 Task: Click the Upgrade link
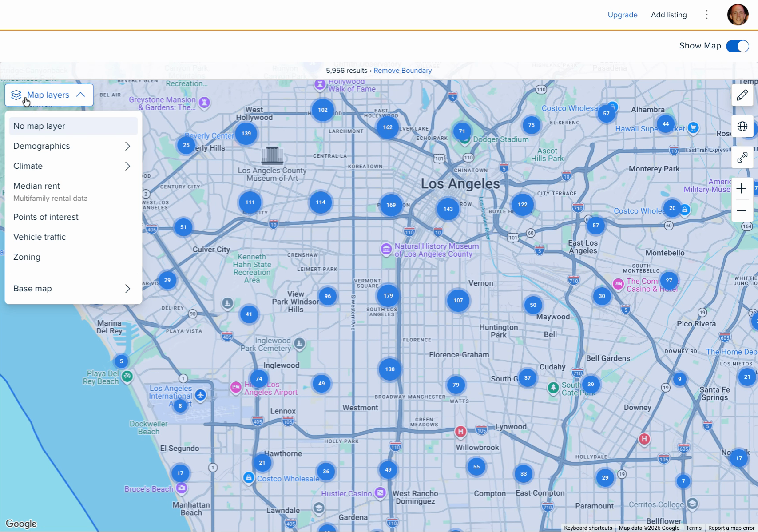coord(623,15)
